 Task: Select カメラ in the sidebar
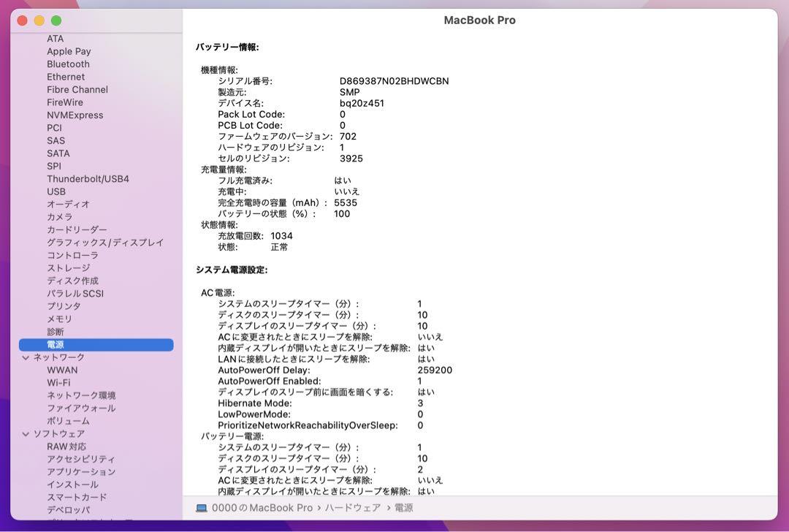60,217
